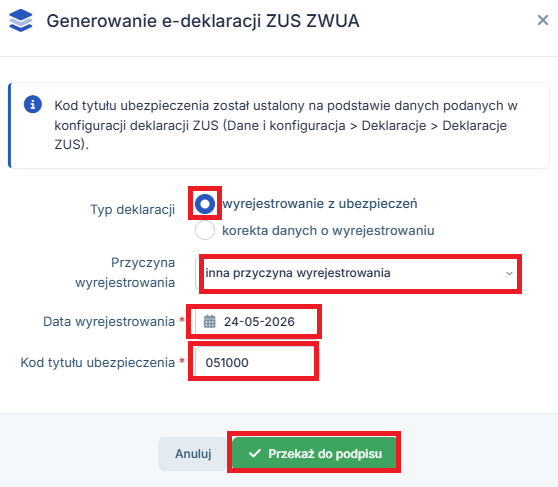The height and width of the screenshot is (487, 558).
Task: Click the 'Data wyrejestrowania' field label
Action: click(109, 321)
